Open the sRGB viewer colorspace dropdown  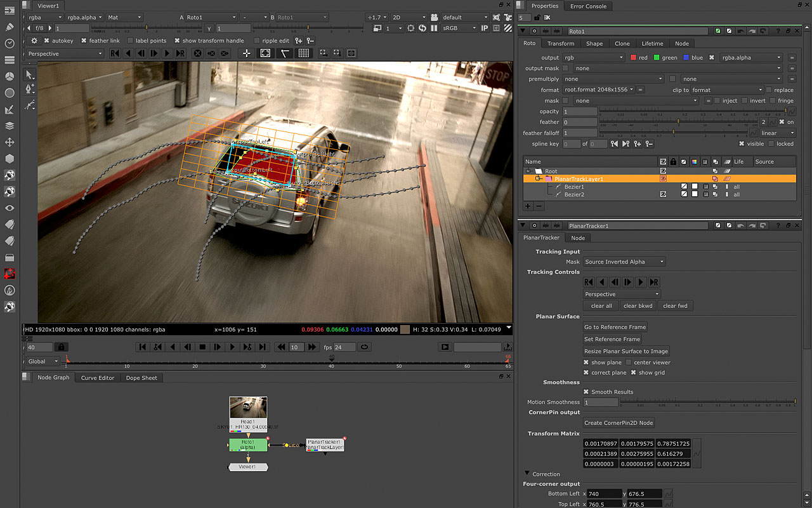pyautogui.click(x=460, y=29)
